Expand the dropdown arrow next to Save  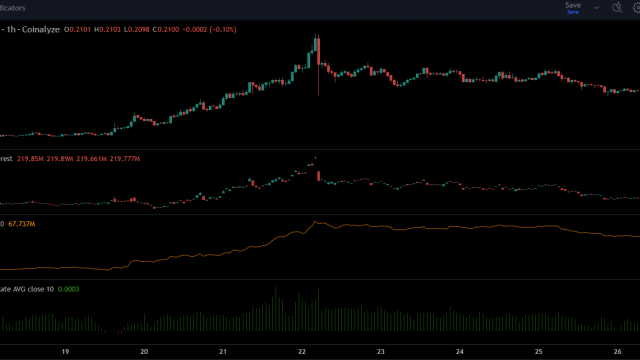[x=596, y=8]
